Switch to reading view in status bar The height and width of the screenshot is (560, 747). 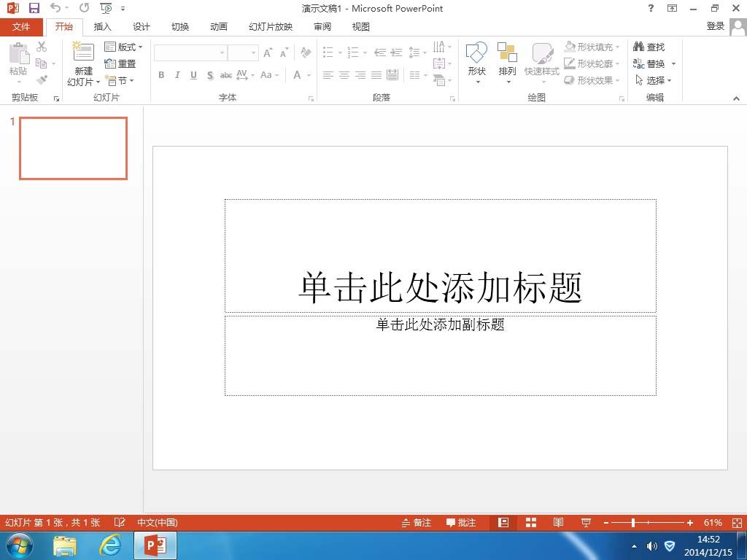558,522
